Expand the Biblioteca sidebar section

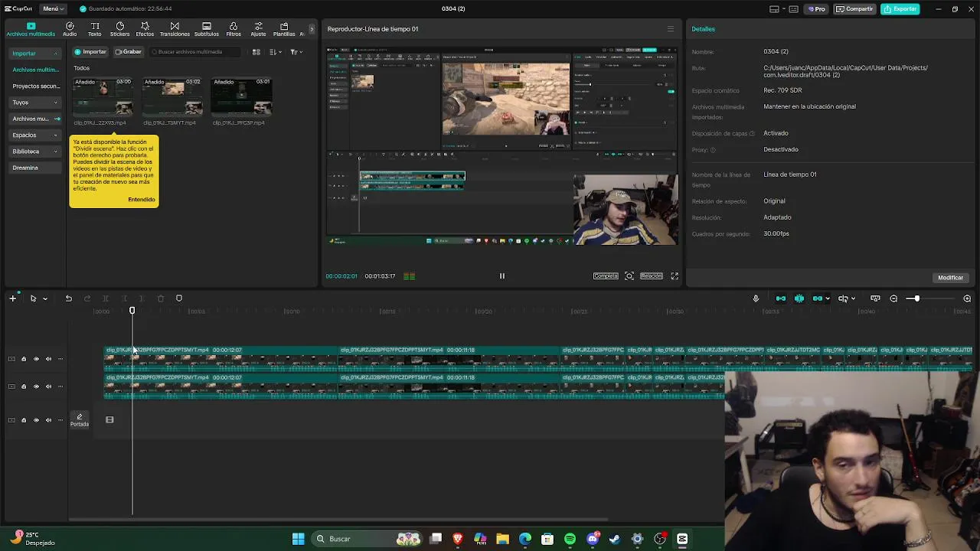(x=55, y=152)
